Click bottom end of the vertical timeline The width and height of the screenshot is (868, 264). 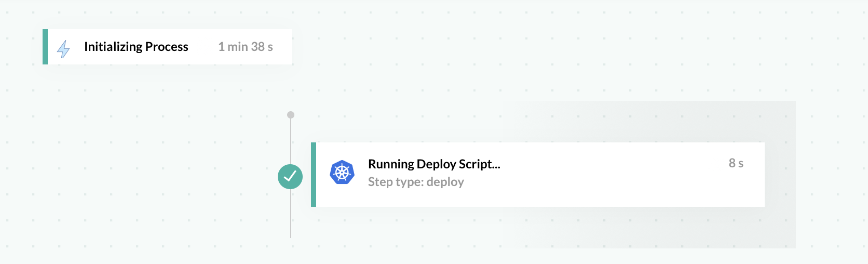tap(291, 236)
